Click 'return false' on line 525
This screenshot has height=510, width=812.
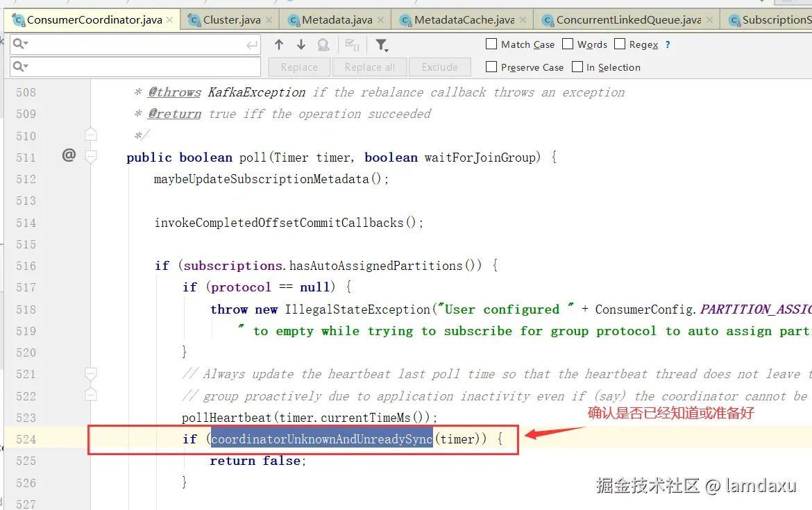click(x=255, y=461)
